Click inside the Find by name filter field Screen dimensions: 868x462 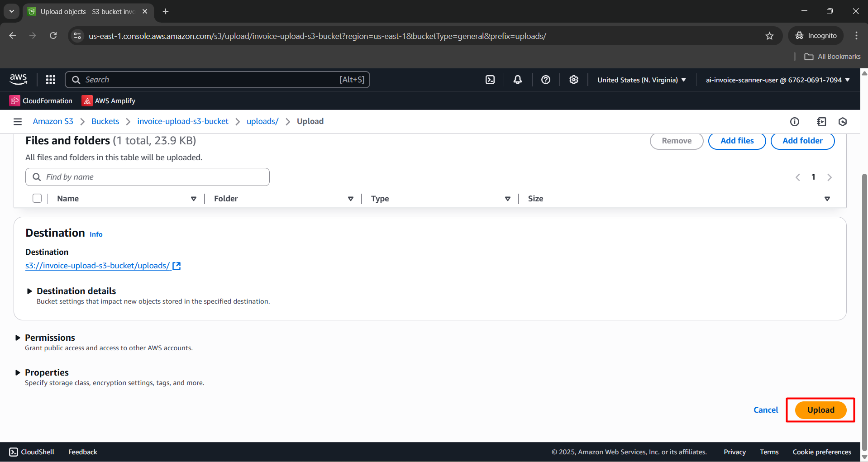(x=147, y=177)
